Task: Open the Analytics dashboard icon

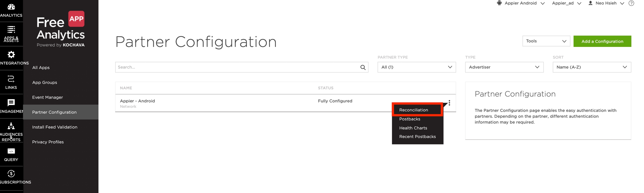Action: (x=11, y=7)
